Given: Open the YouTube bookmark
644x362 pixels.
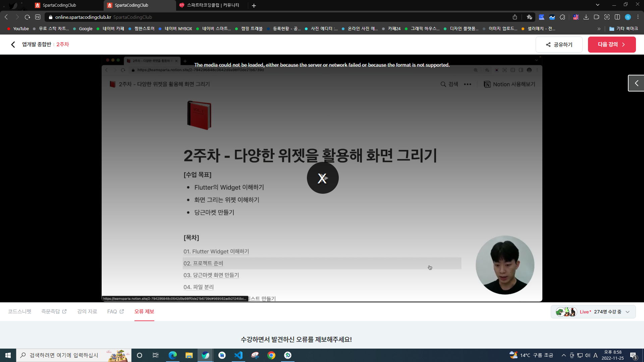Looking at the screenshot, I should point(18,29).
